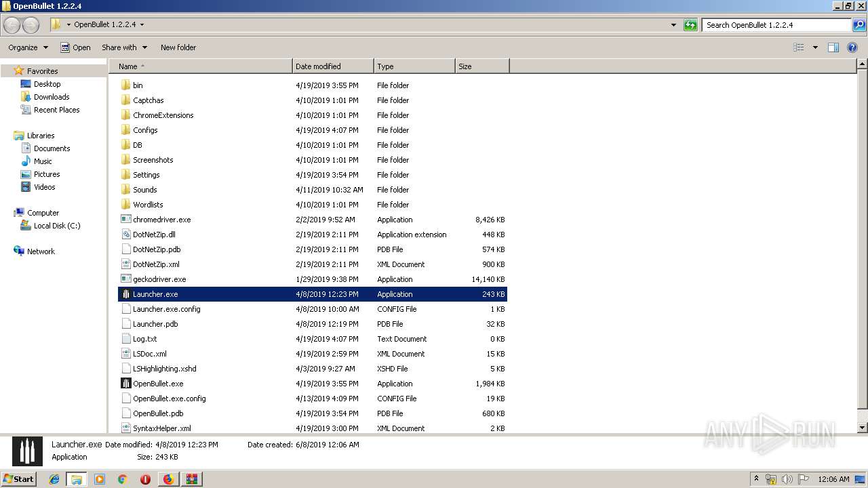Click the search magnifier icon

pos(859,25)
